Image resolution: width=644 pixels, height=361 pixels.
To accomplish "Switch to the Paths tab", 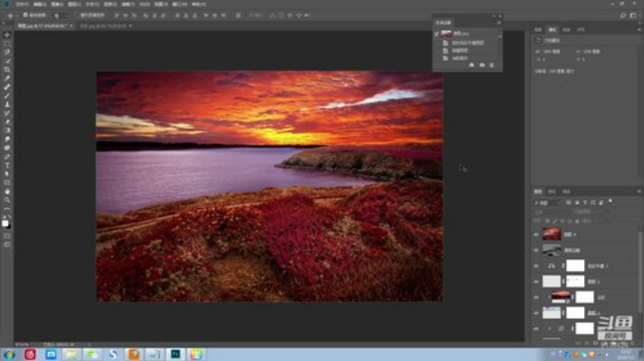I will pyautogui.click(x=566, y=191).
